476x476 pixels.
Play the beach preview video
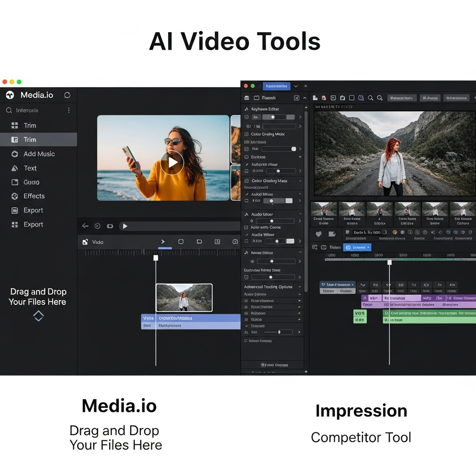(x=172, y=162)
